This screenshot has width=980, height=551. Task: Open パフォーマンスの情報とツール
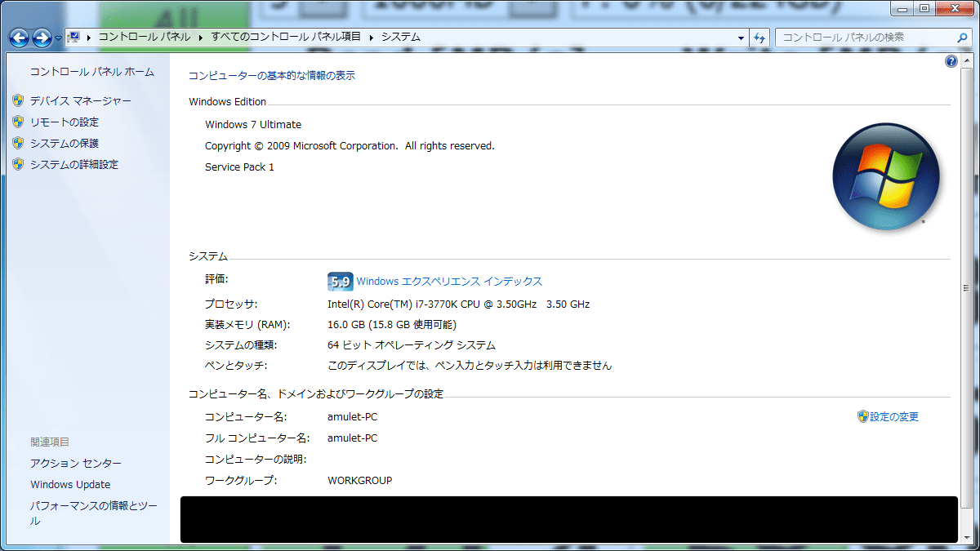(x=94, y=513)
